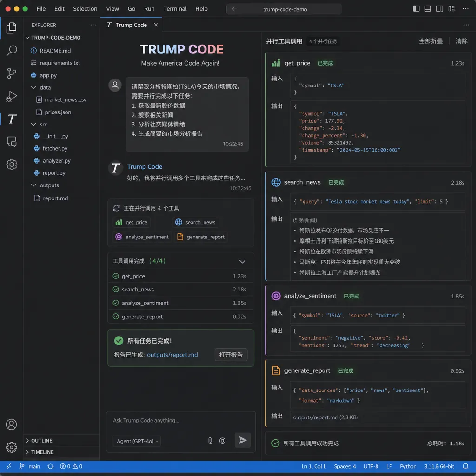Click analyze_sentiment chip in running tools list
The height and width of the screenshot is (476, 476).
click(142, 237)
